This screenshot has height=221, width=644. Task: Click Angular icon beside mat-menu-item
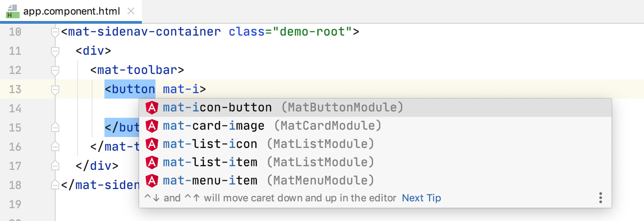151,180
